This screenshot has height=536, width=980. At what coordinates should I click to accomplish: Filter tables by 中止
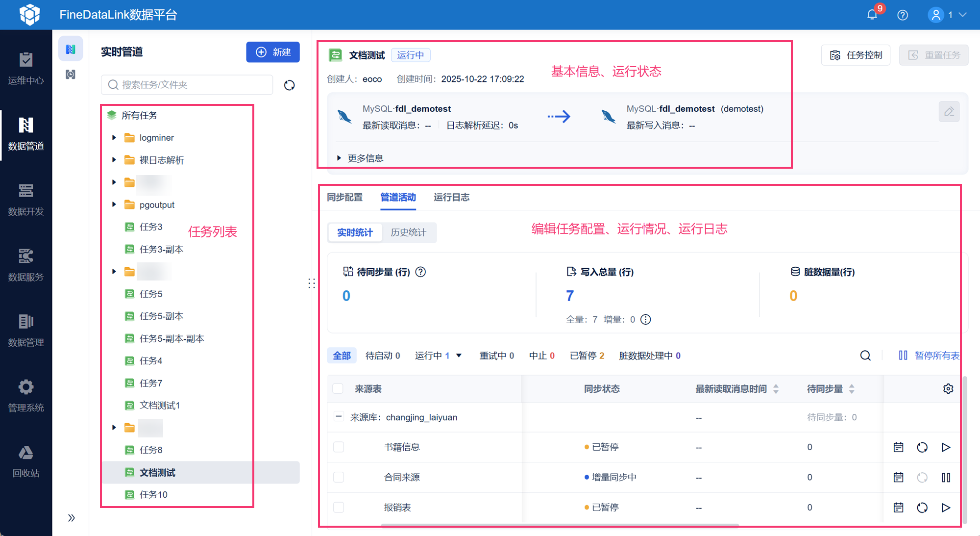[x=542, y=356]
